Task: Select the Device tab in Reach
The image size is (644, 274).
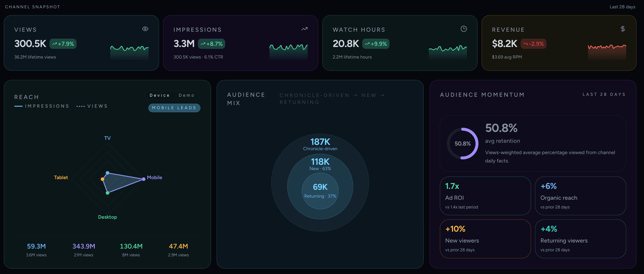Action: point(160,95)
